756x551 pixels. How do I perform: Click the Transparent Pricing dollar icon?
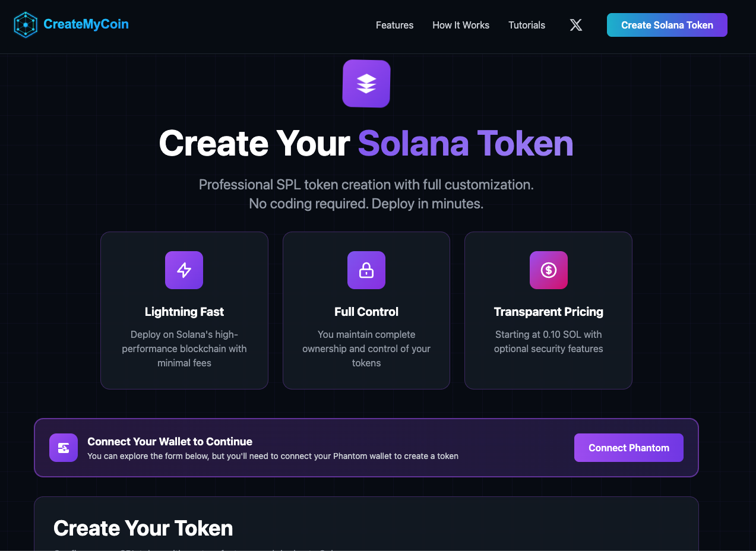[548, 270]
